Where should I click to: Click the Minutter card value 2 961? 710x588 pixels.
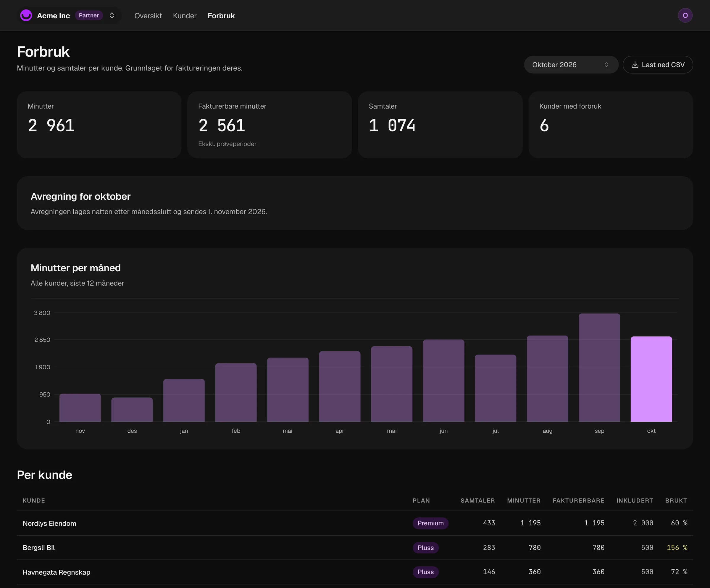tap(51, 125)
